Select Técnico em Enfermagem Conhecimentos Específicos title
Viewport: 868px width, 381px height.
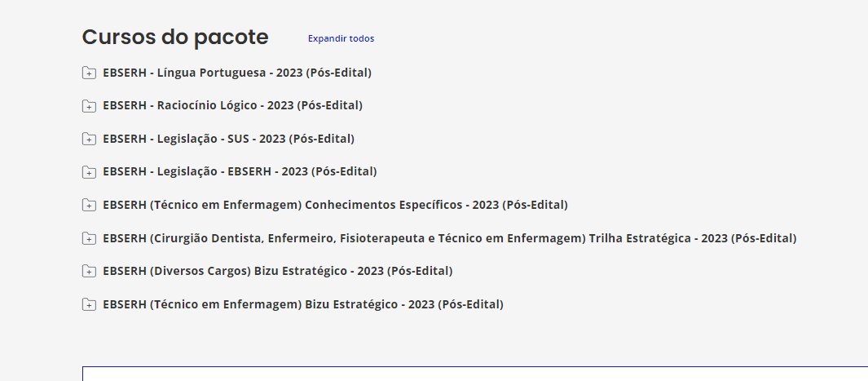[x=335, y=205]
